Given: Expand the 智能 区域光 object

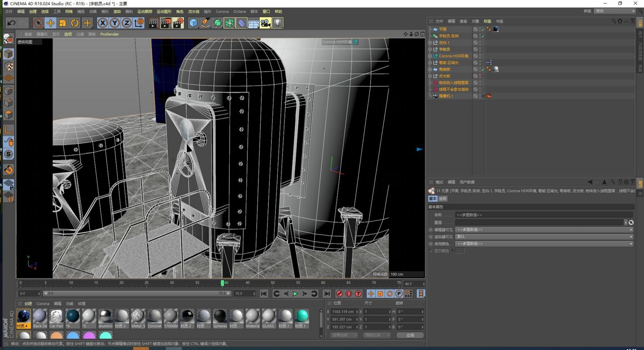Looking at the screenshot, I should point(430,63).
